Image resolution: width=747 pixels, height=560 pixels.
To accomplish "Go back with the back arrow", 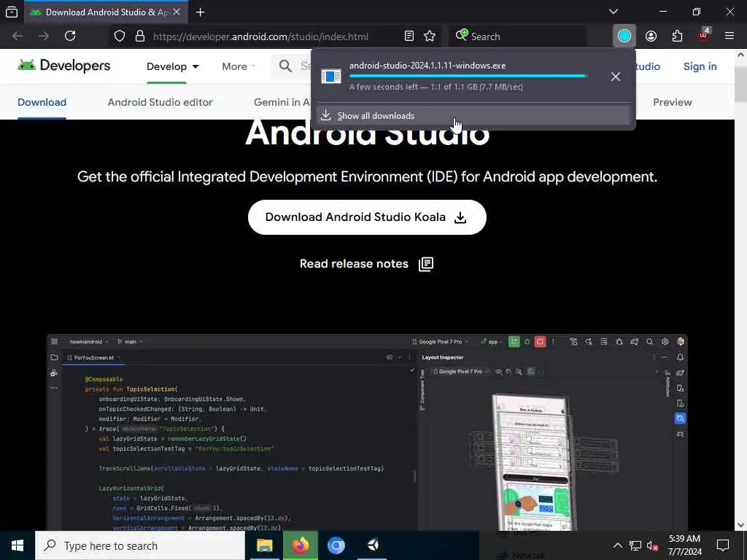I will click(x=18, y=36).
